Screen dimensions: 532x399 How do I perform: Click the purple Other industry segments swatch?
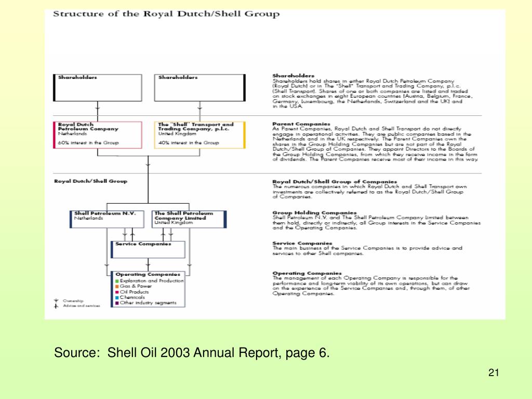click(x=117, y=303)
